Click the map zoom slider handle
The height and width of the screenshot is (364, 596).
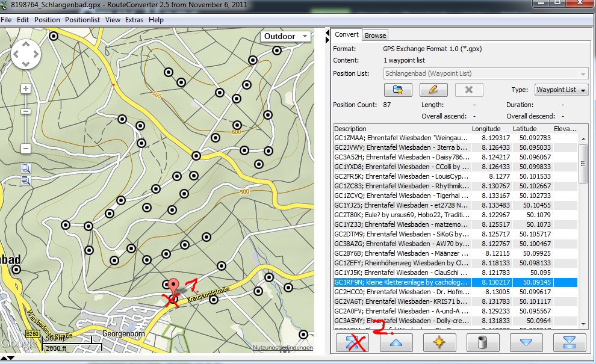25,111
